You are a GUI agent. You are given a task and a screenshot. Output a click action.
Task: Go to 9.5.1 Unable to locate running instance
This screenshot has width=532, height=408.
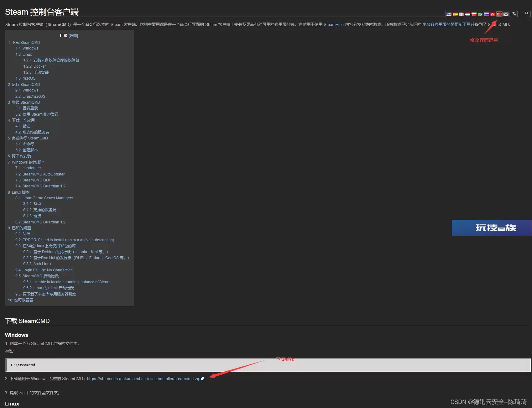67,282
